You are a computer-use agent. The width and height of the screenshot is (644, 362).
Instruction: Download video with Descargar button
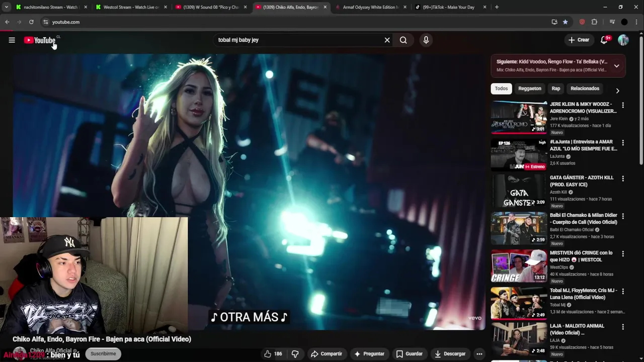point(450,354)
